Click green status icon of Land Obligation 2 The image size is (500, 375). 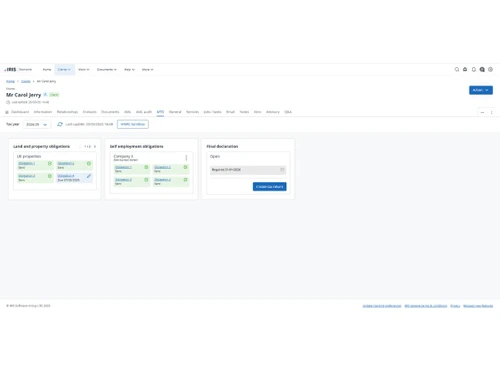[89, 163]
